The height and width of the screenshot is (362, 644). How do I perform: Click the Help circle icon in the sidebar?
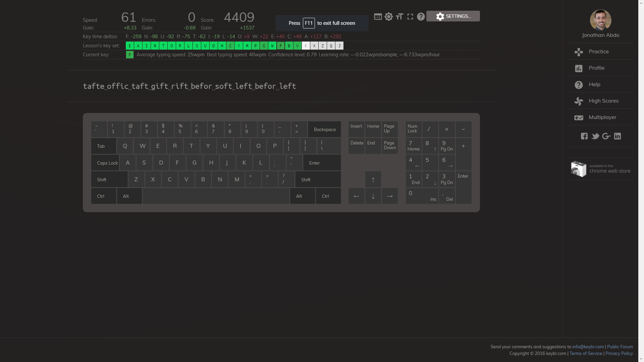coord(579,84)
